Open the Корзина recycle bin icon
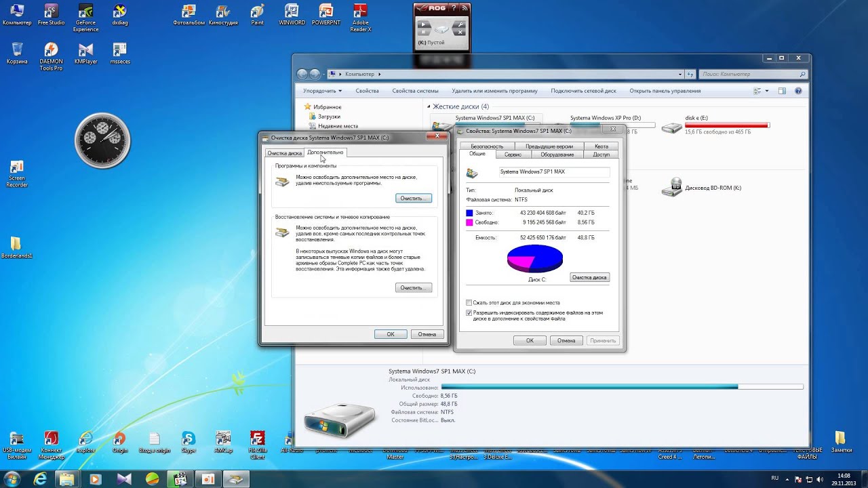The height and width of the screenshot is (488, 868). click(x=17, y=53)
